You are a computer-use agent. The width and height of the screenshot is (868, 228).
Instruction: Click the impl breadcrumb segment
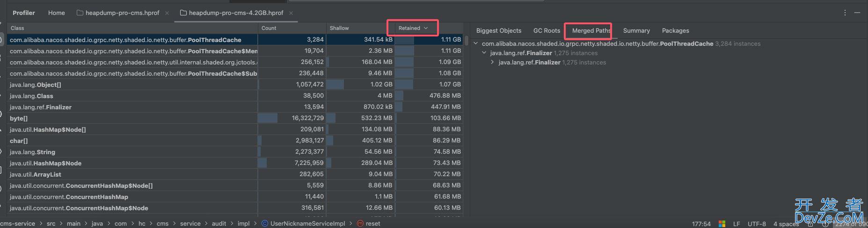pyautogui.click(x=243, y=224)
